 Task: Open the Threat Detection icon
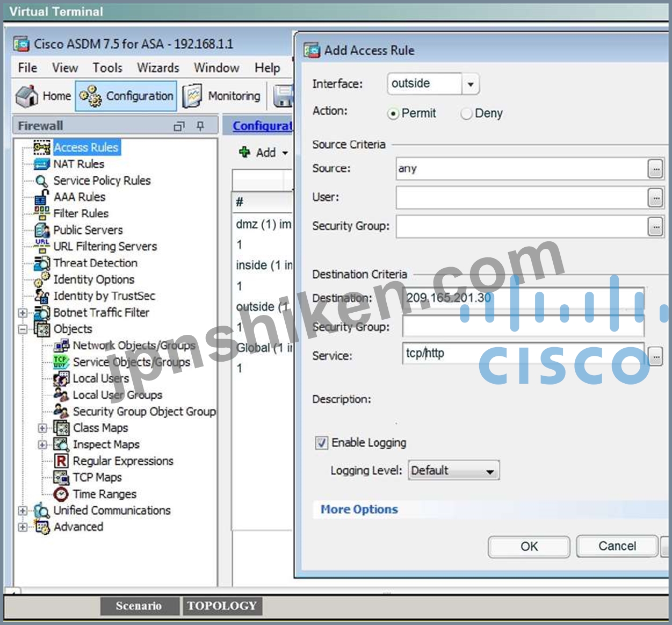[42, 263]
